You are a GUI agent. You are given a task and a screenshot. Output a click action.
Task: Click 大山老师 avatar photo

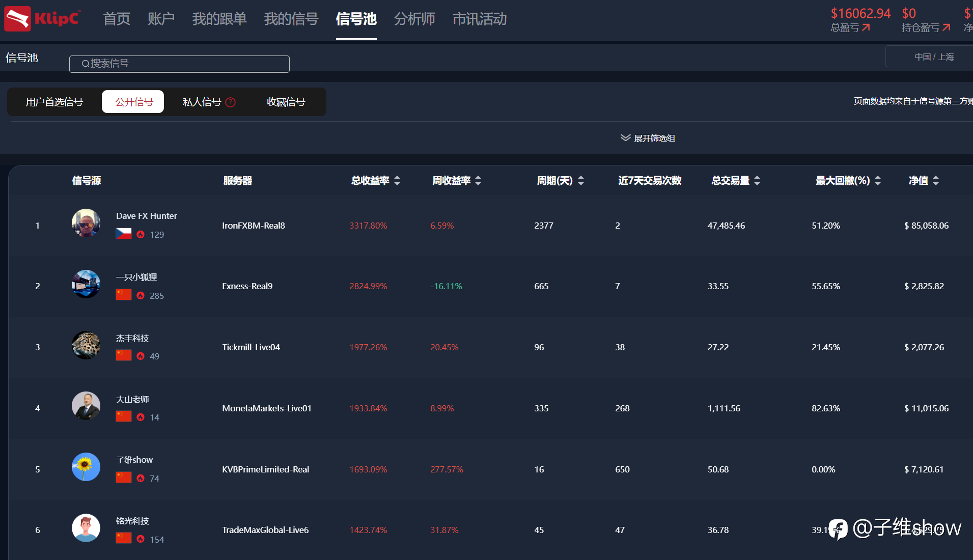[x=86, y=406]
